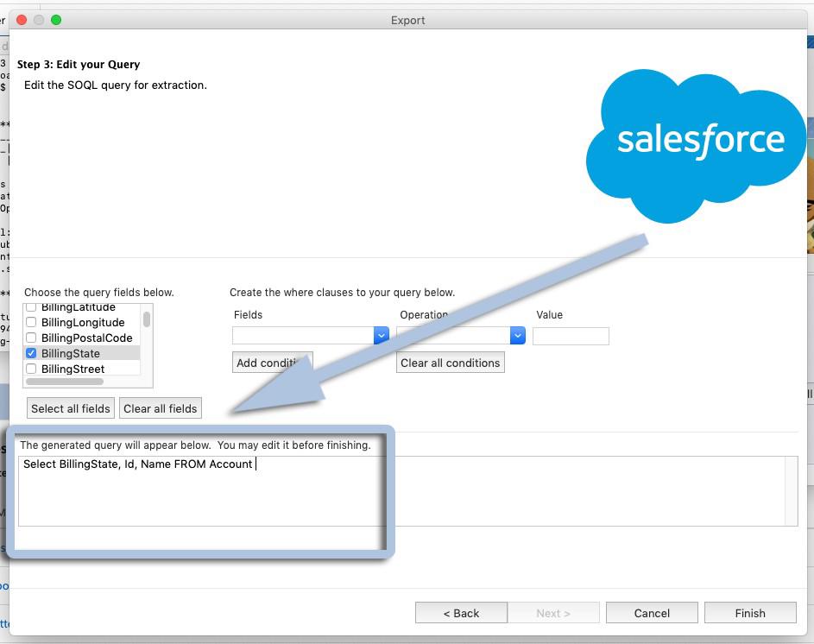The width and height of the screenshot is (814, 644).
Task: Enable the BillingLongitude field
Action: pos(31,324)
